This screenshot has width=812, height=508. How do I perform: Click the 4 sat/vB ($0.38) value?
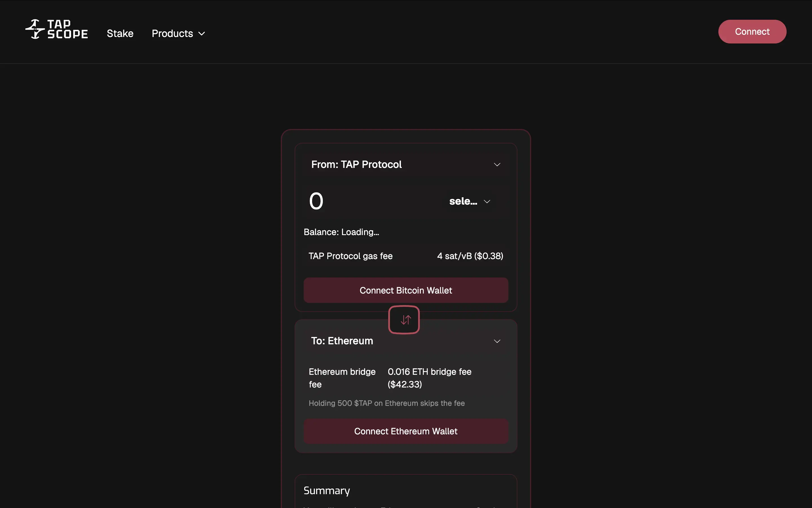coord(470,256)
